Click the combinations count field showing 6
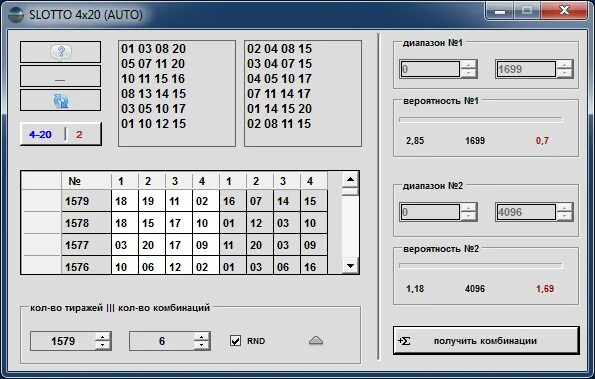The width and height of the screenshot is (595, 379). pos(162,341)
